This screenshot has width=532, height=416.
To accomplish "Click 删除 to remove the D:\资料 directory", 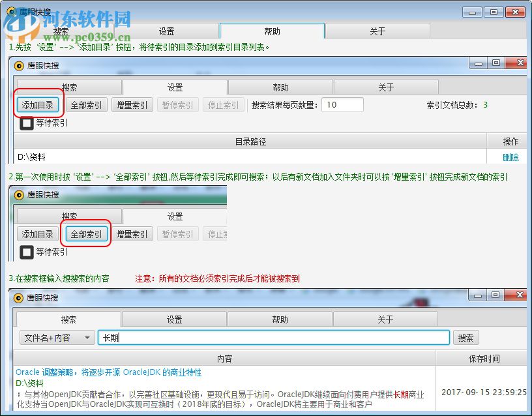I will pos(510,156).
